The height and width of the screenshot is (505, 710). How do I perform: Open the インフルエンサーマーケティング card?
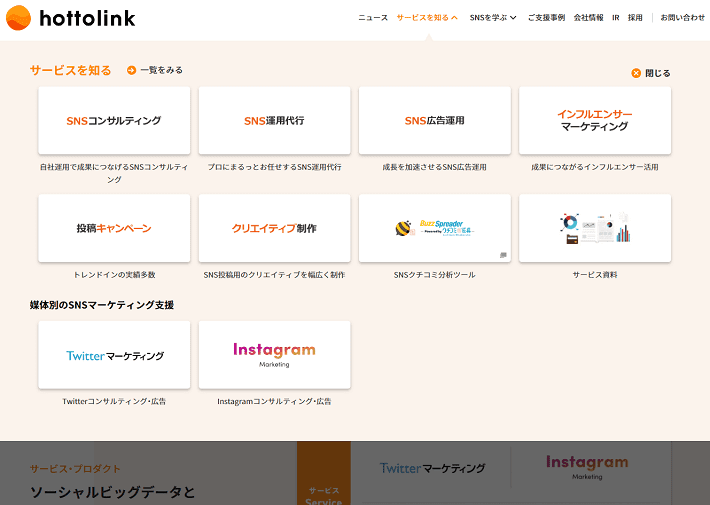595,120
